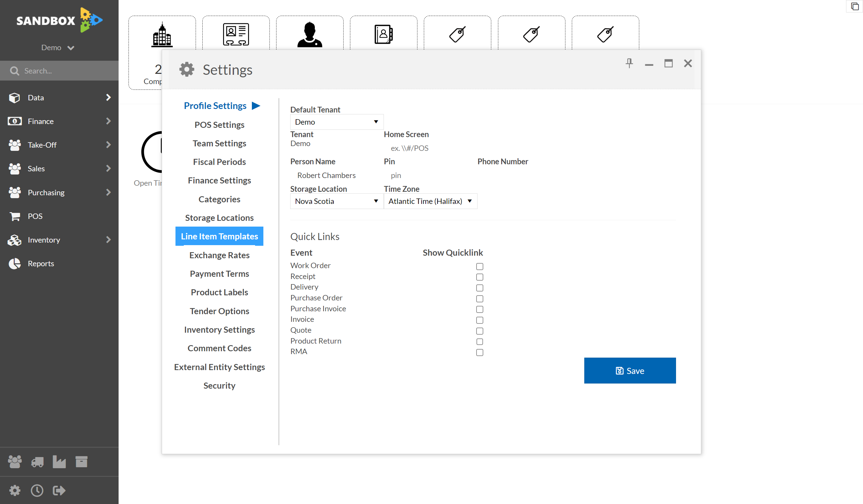This screenshot has height=504, width=863.
Task: Enable RMA quicklink checkbox
Action: pos(479,352)
